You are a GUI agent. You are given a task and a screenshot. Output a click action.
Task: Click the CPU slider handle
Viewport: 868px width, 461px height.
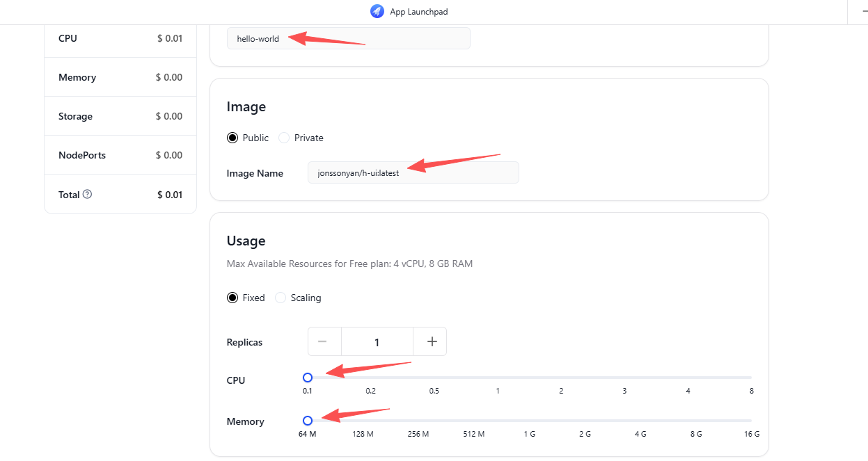pyautogui.click(x=308, y=378)
